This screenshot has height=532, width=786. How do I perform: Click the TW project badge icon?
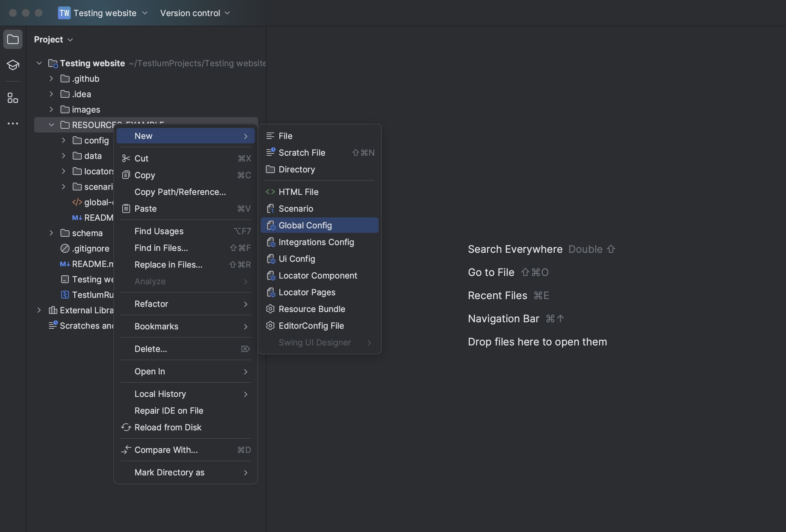pos(64,13)
